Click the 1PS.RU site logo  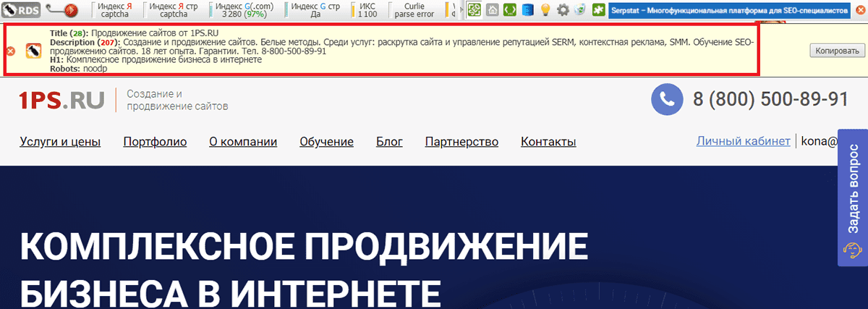(61, 100)
